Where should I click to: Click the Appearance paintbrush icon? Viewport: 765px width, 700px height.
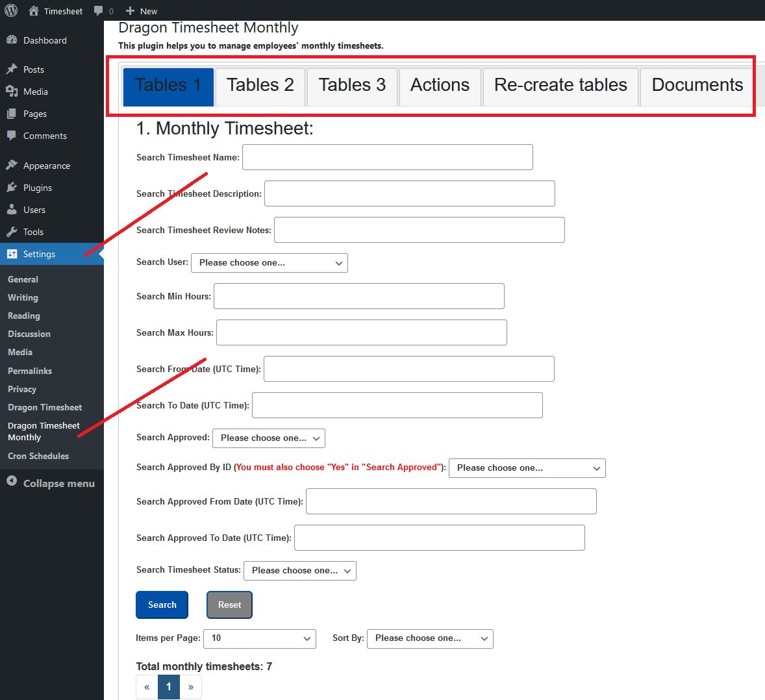tap(12, 166)
